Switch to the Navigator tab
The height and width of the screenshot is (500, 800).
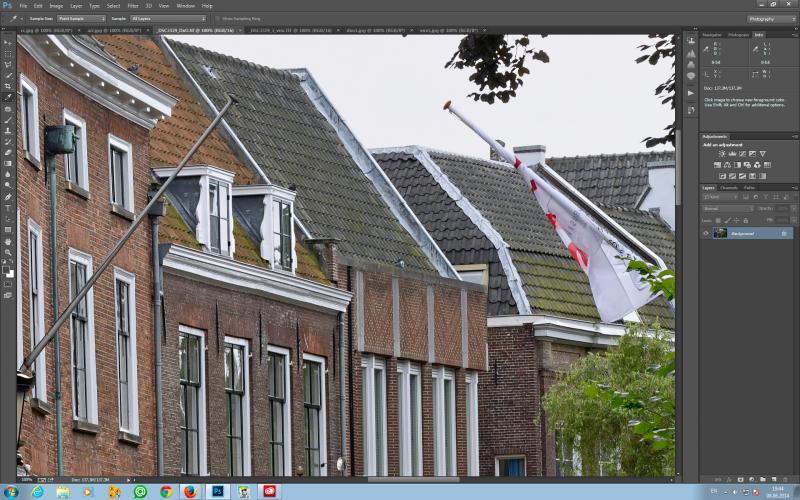point(712,35)
